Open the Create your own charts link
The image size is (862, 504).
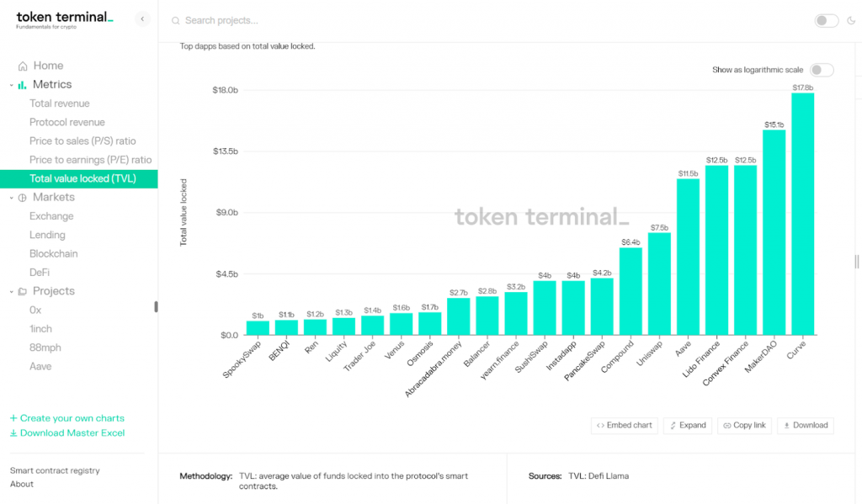tap(68, 417)
